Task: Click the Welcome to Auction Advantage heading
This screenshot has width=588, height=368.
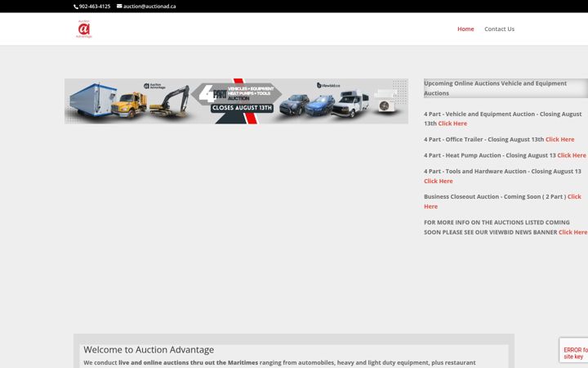Action: (x=149, y=350)
